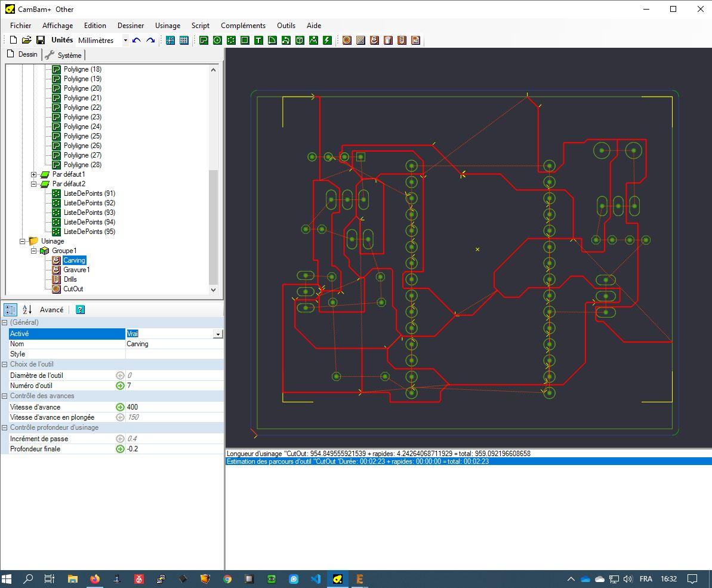The width and height of the screenshot is (712, 588).
Task: Open the Millimètres units dropdown
Action: pyautogui.click(x=125, y=41)
